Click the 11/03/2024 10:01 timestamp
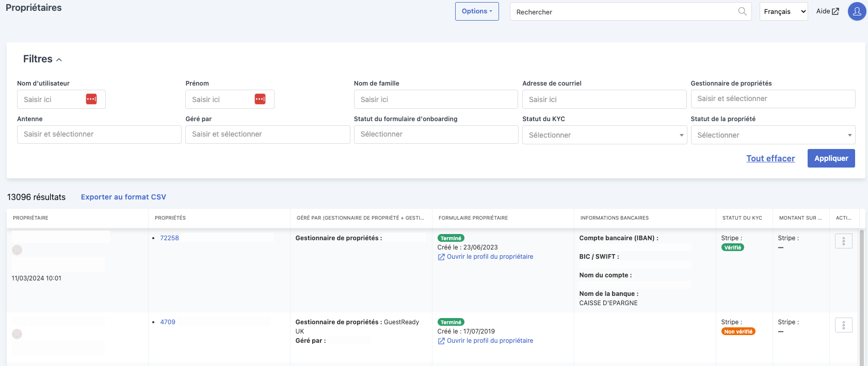Screen dimensions: 868x366 point(37,278)
